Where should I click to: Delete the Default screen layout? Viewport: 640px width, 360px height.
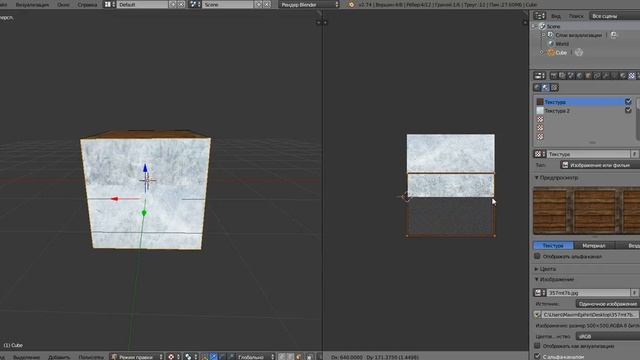click(181, 4)
